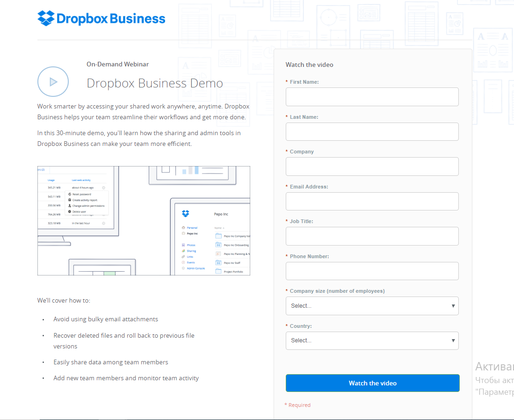Open the Company size dropdown
This screenshot has height=420, width=514.
click(x=372, y=306)
